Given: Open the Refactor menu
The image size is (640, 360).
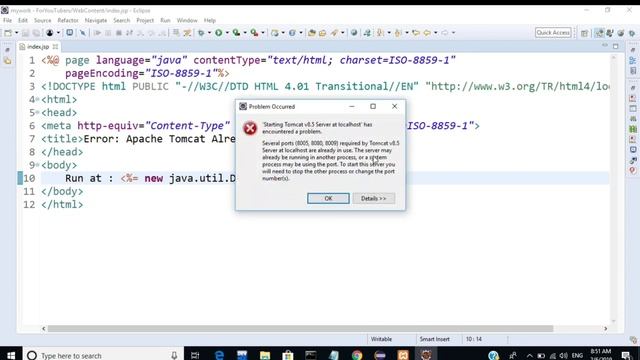Looking at the screenshot, I should pos(68,20).
